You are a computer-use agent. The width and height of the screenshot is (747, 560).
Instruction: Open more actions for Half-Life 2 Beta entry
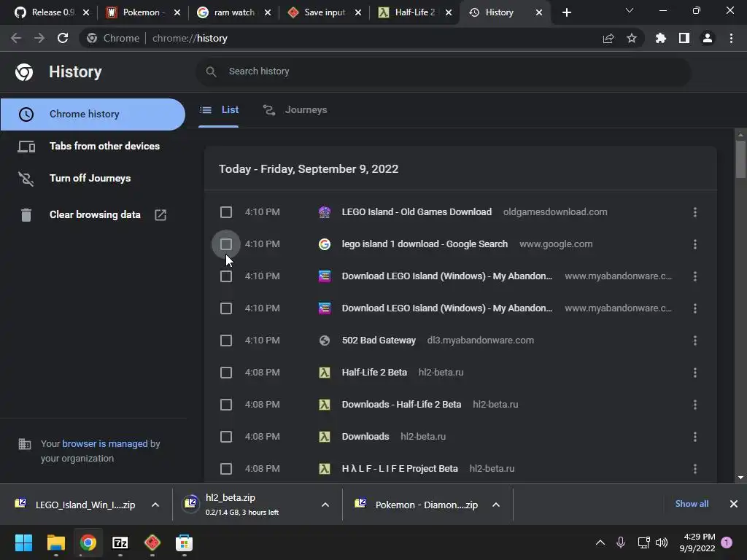695,373
